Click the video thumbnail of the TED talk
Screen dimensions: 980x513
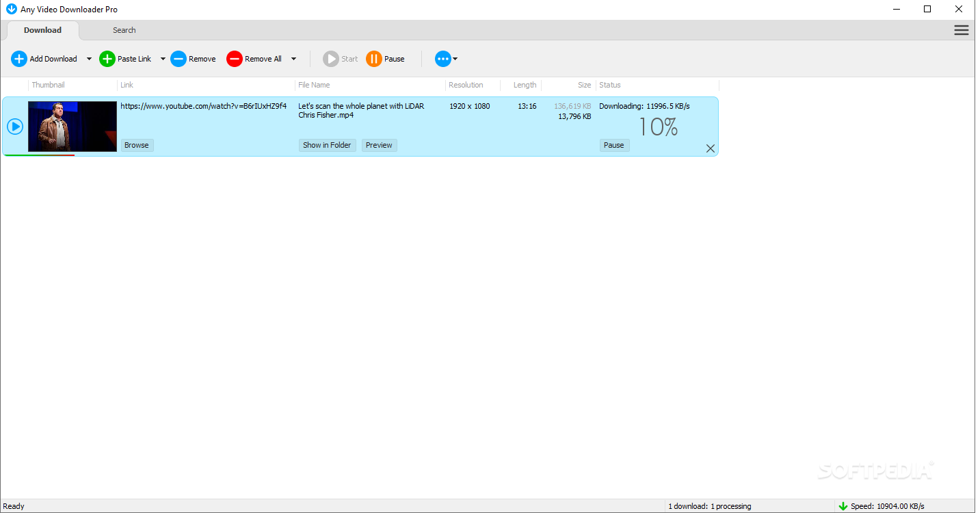point(72,126)
